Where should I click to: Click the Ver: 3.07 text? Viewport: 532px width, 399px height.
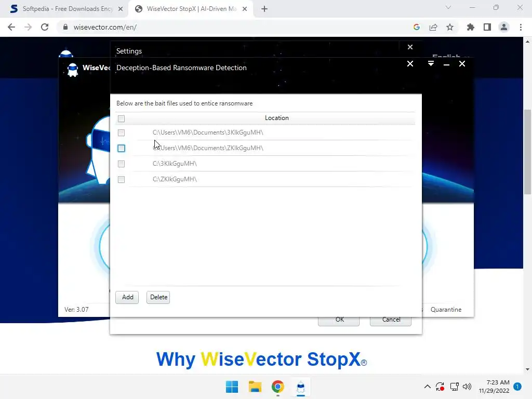(x=77, y=310)
